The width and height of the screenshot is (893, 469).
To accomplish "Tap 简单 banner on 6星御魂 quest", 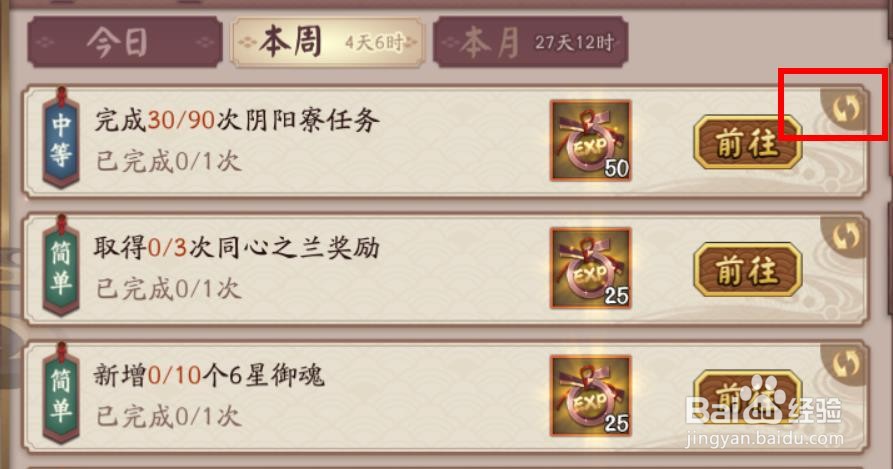I will pos(61,393).
